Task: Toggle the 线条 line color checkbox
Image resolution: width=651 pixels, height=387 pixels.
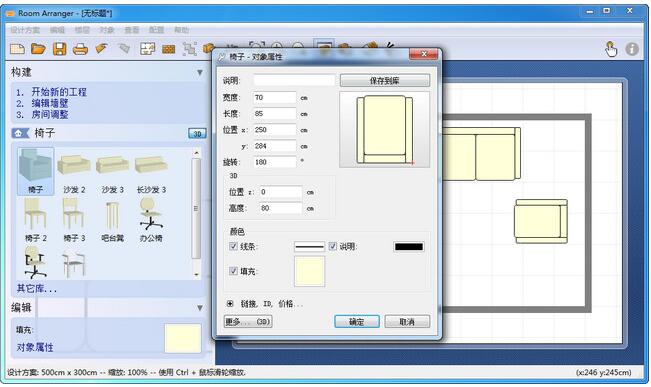Action: [x=233, y=246]
